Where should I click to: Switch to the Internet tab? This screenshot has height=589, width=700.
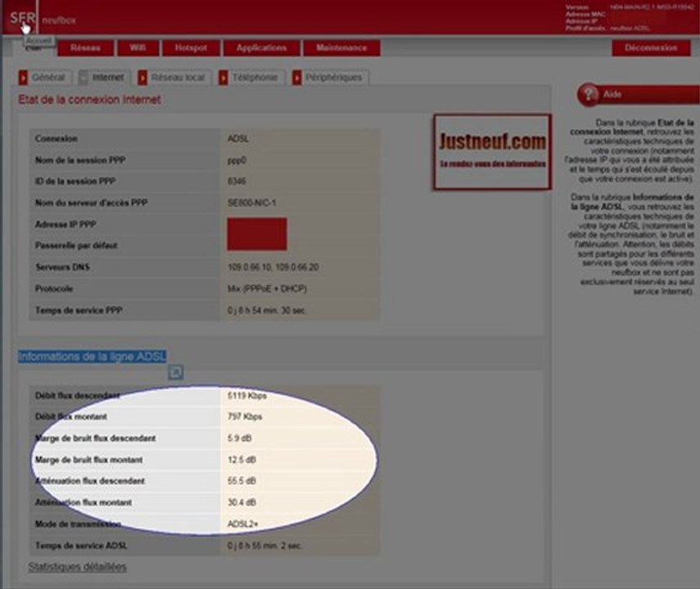108,78
